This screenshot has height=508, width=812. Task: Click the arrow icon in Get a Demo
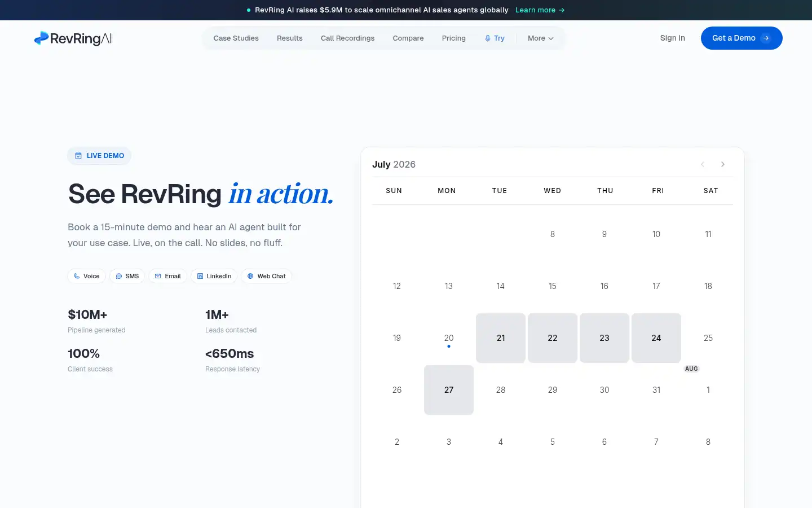(x=766, y=38)
